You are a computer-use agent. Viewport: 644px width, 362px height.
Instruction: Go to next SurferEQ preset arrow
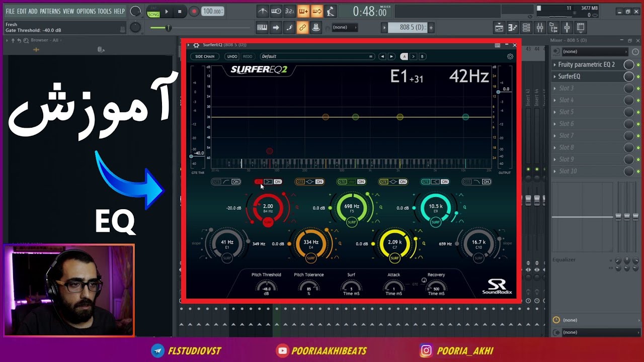(x=391, y=56)
